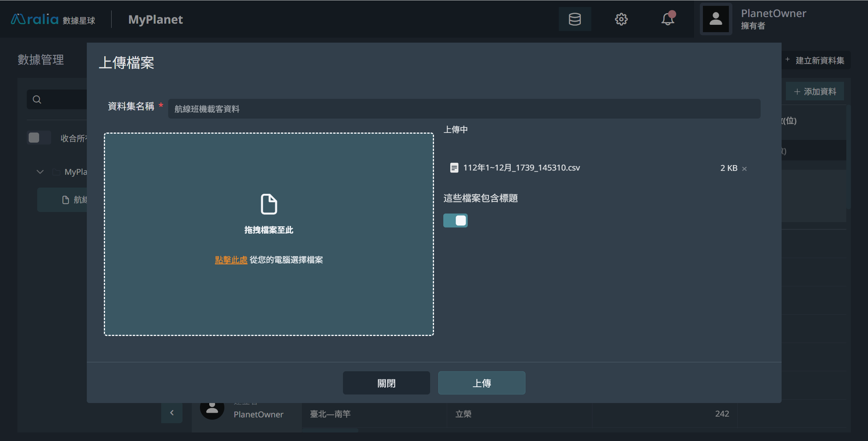868x441 pixels.
Task: Click PlanetOwner name in bottom row
Action: coord(258,414)
